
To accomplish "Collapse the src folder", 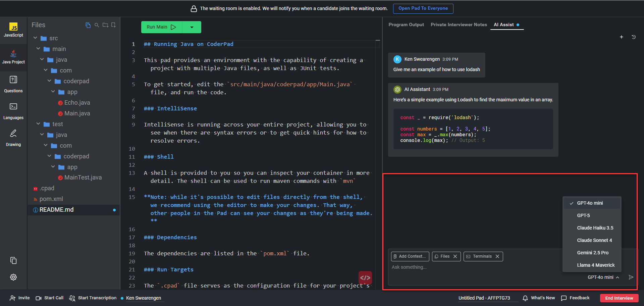I will 35,38.
